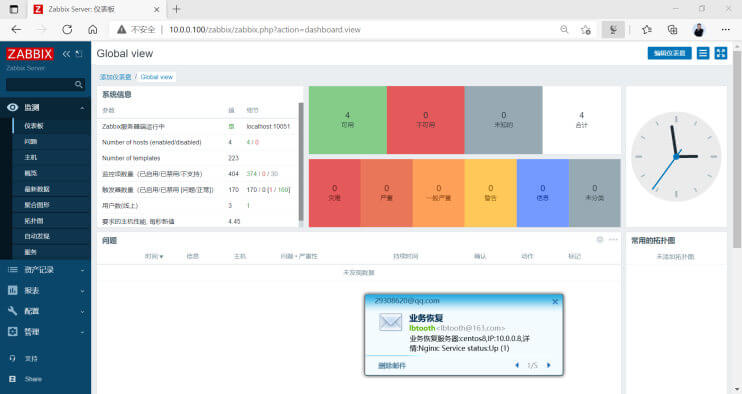742x394 pixels.
Task: Show previous mail notification arrow
Action: click(517, 365)
